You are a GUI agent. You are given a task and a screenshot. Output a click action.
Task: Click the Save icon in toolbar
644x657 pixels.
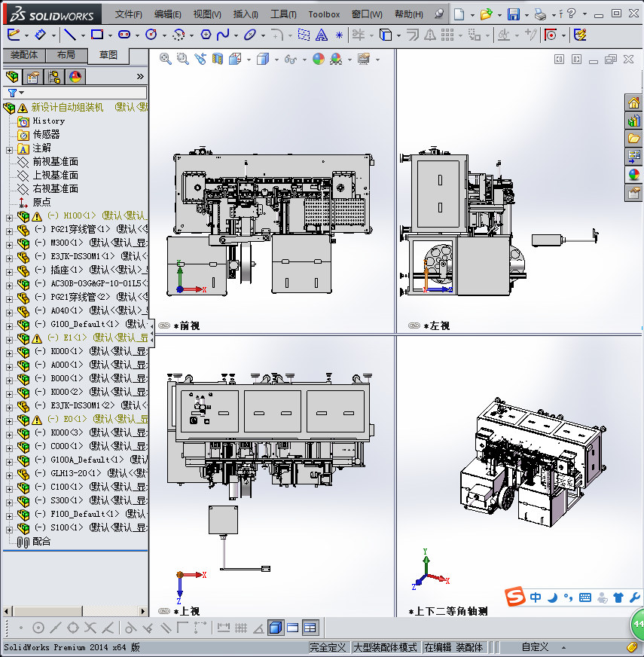[513, 14]
